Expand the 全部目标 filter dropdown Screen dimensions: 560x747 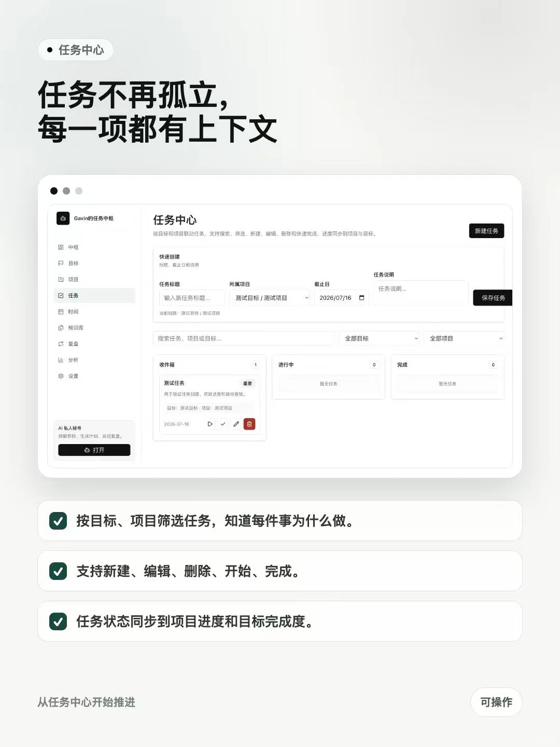380,338
